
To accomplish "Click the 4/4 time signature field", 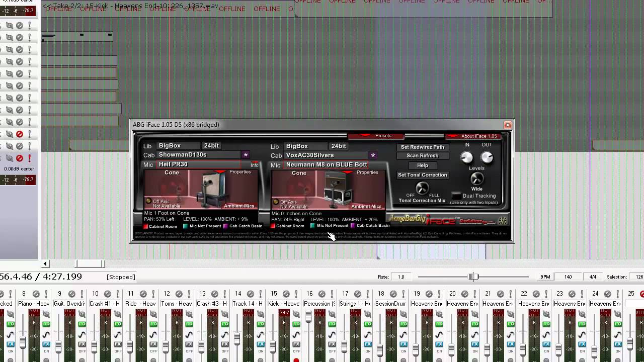I will (x=593, y=277).
